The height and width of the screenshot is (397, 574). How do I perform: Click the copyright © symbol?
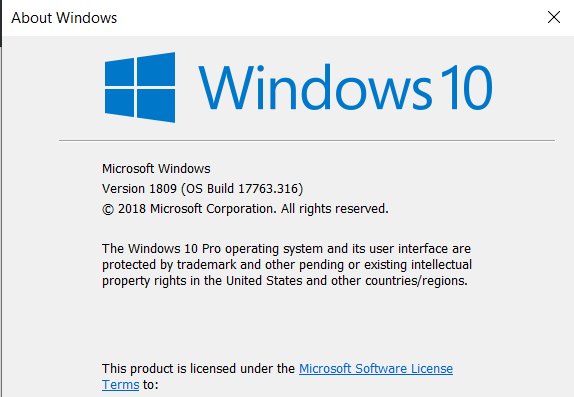click(108, 209)
